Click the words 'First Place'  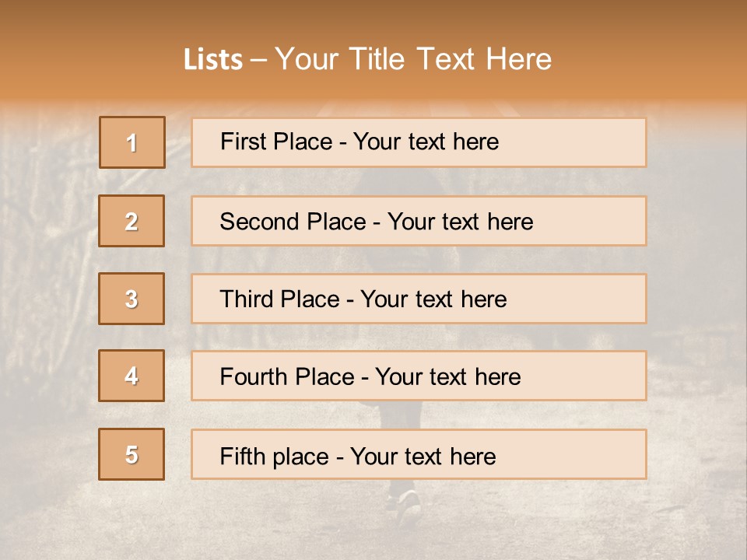point(276,142)
